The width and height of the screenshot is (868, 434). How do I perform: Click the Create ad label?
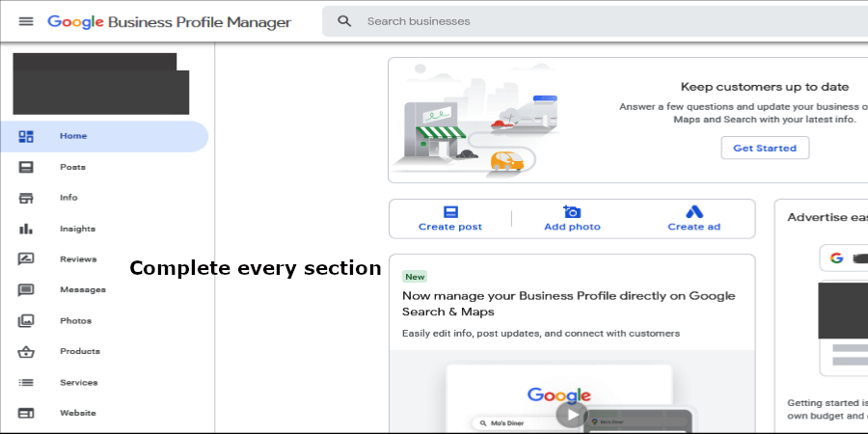click(693, 227)
